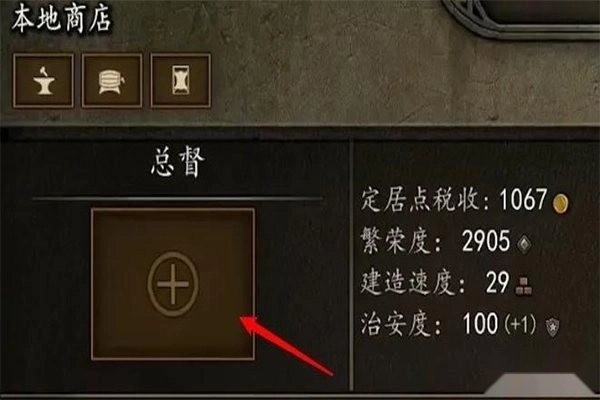Click the construction speed value 29
This screenshot has height=400, width=600.
(x=497, y=283)
